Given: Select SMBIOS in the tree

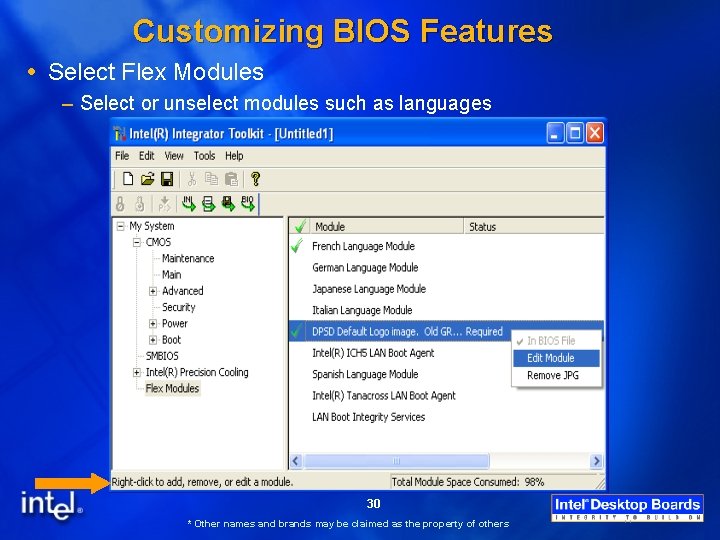Looking at the screenshot, I should click(x=162, y=356).
